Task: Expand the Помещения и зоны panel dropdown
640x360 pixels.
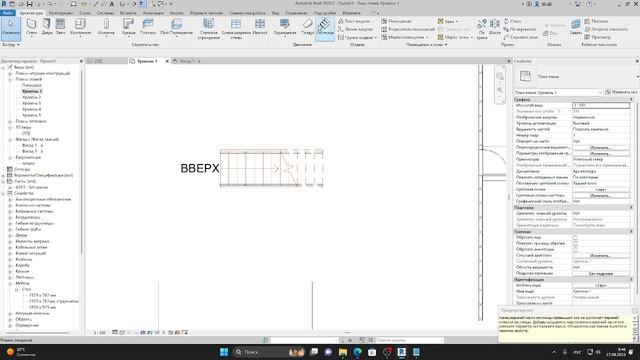Action: click(x=427, y=44)
